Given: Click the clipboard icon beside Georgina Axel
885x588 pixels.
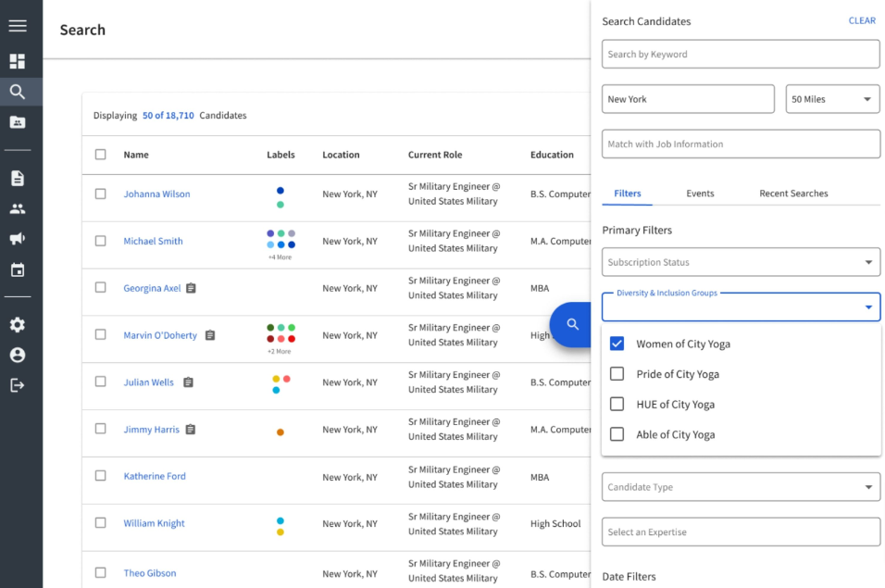Looking at the screenshot, I should [192, 288].
